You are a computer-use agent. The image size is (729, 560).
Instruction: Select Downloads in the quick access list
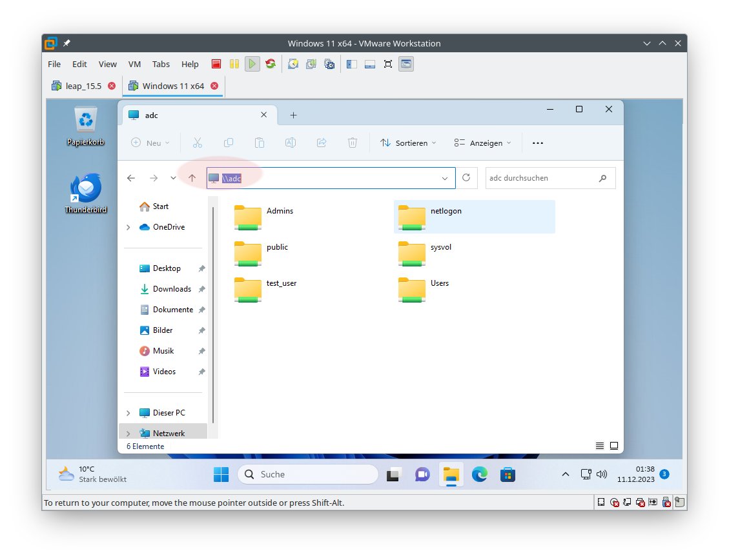point(171,289)
